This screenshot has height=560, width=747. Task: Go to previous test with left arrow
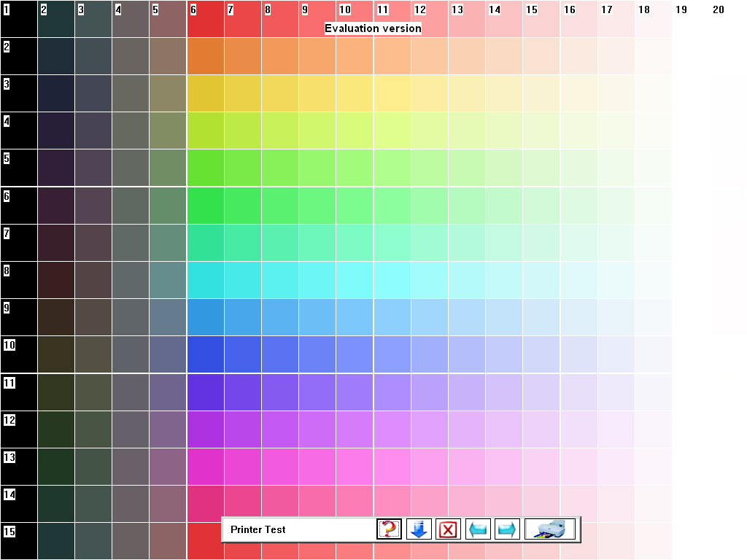coord(478,529)
